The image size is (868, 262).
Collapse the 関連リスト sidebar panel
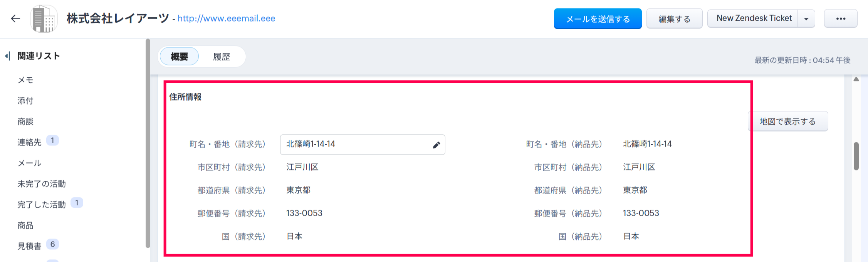(x=7, y=56)
